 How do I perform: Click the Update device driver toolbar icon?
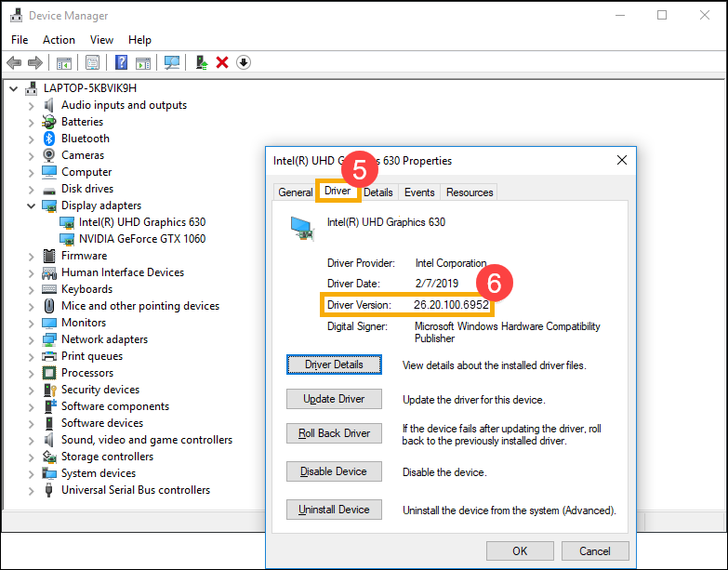(x=201, y=62)
